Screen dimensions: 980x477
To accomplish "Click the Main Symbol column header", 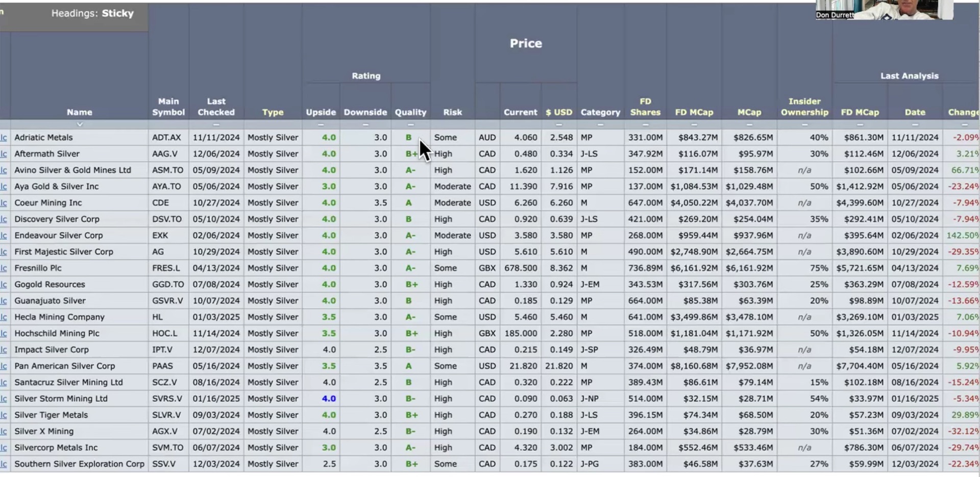I will pos(168,107).
